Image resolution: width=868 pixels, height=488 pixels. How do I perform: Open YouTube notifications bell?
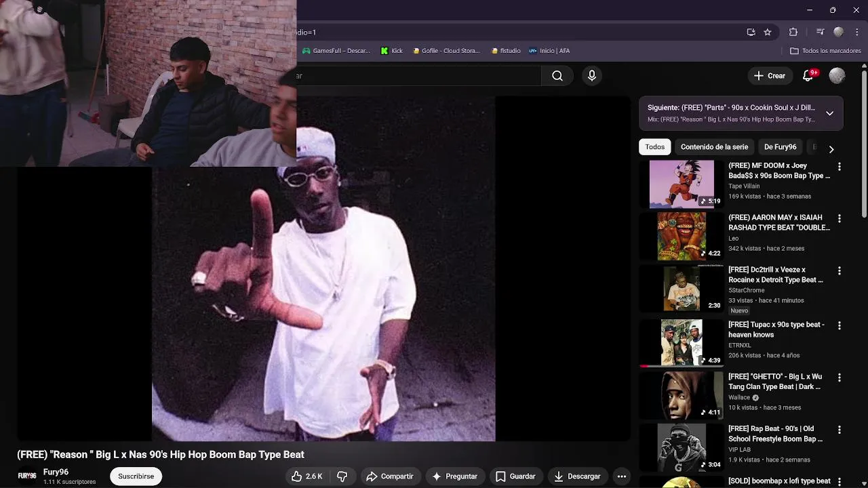tap(808, 76)
